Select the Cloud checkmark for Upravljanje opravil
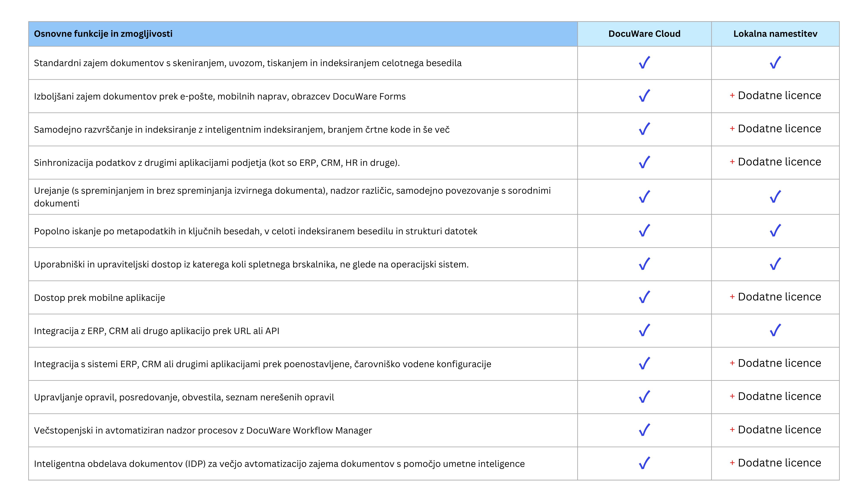The image size is (868, 489). tap(644, 397)
